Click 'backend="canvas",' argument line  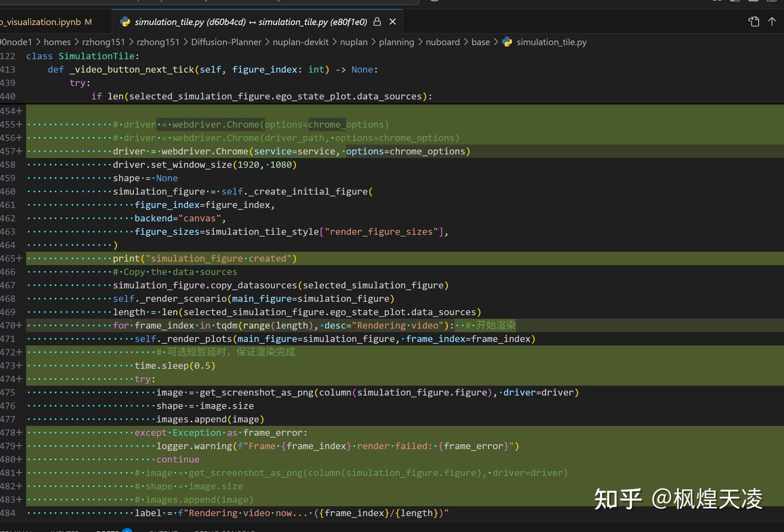180,218
